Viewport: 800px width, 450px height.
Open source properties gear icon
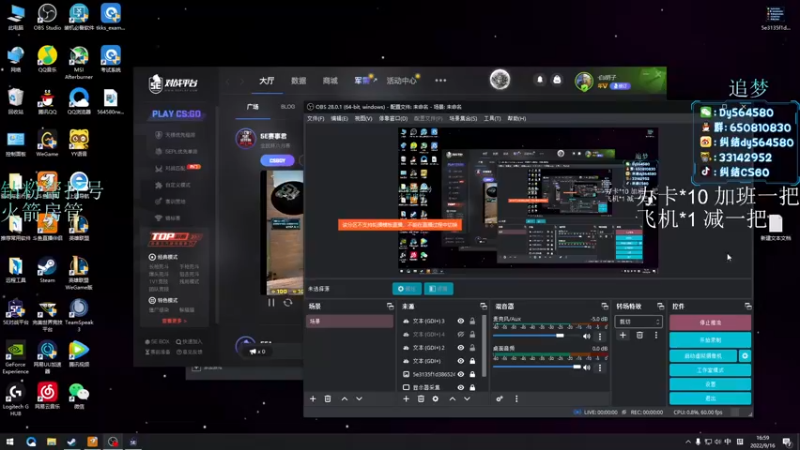(435, 399)
